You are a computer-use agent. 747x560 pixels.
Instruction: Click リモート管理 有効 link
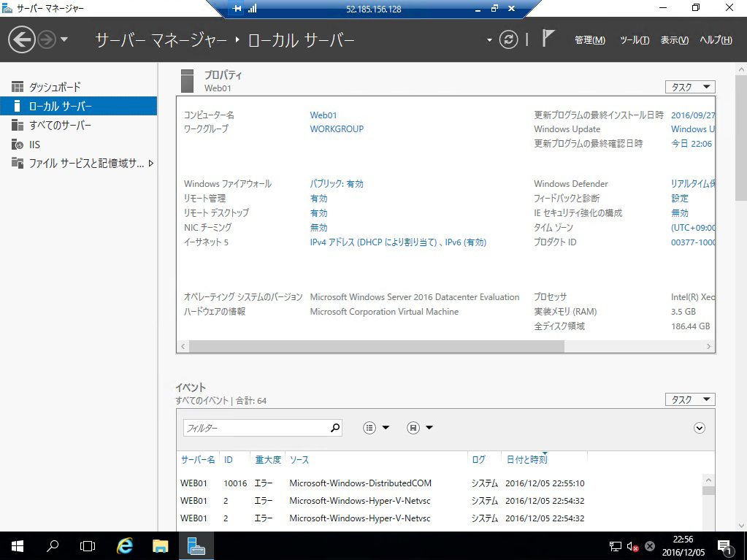tap(318, 198)
